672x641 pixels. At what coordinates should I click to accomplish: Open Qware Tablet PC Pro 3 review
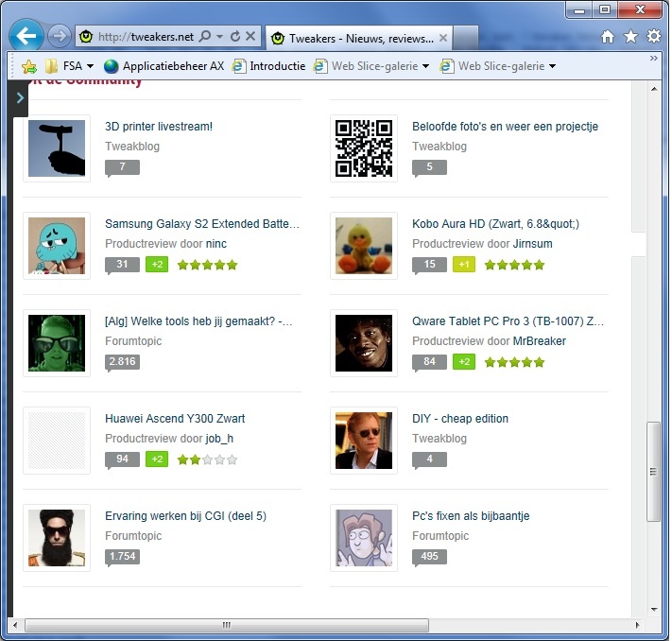508,321
